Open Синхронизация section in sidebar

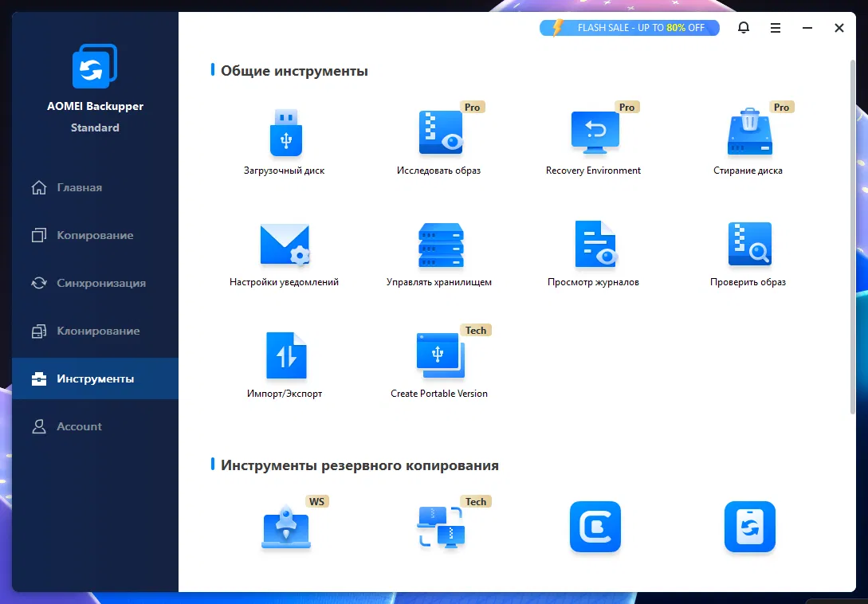point(95,283)
